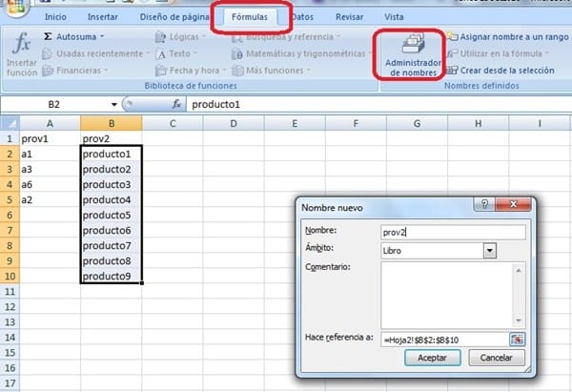Open the Texto function library
572x392 pixels.
(175, 53)
